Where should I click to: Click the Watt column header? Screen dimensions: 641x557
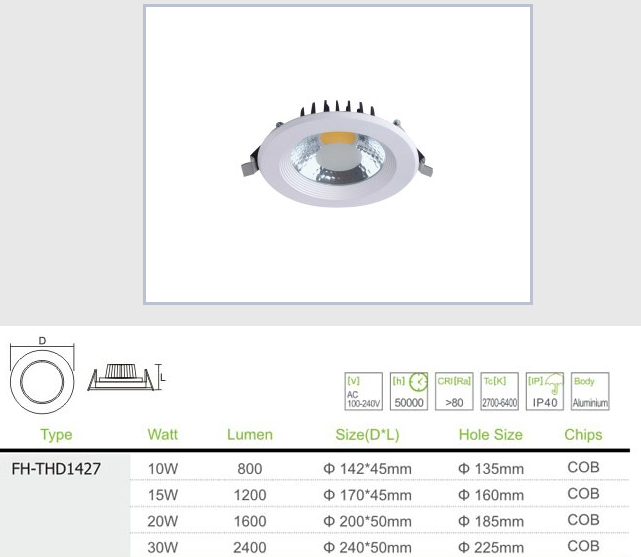coord(163,435)
